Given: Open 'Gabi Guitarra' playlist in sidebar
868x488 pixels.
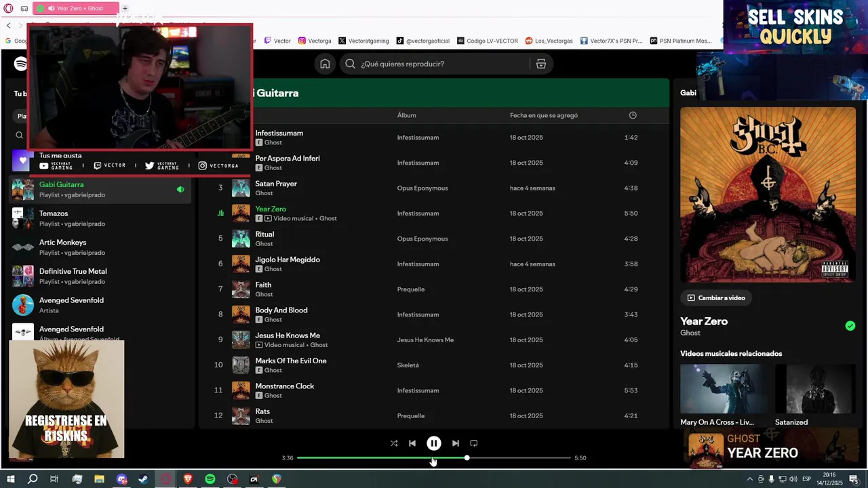Looking at the screenshot, I should [x=100, y=189].
